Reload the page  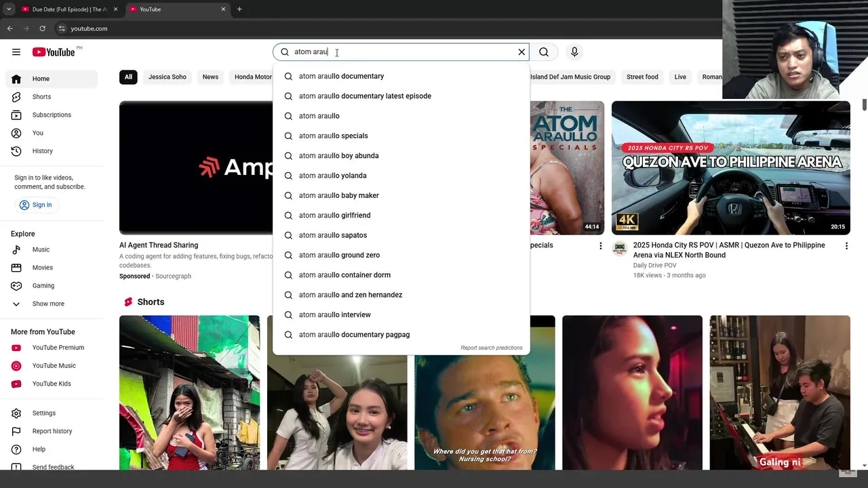click(x=42, y=28)
